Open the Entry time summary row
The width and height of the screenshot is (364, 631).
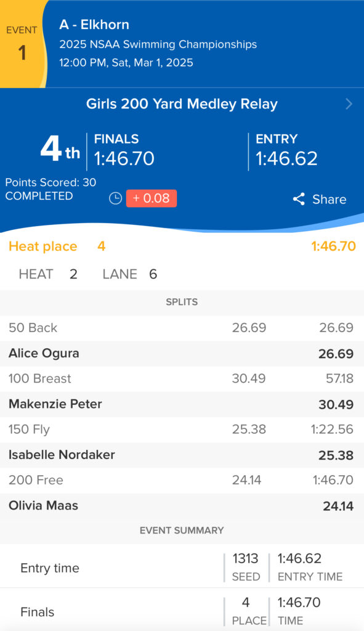(x=182, y=566)
